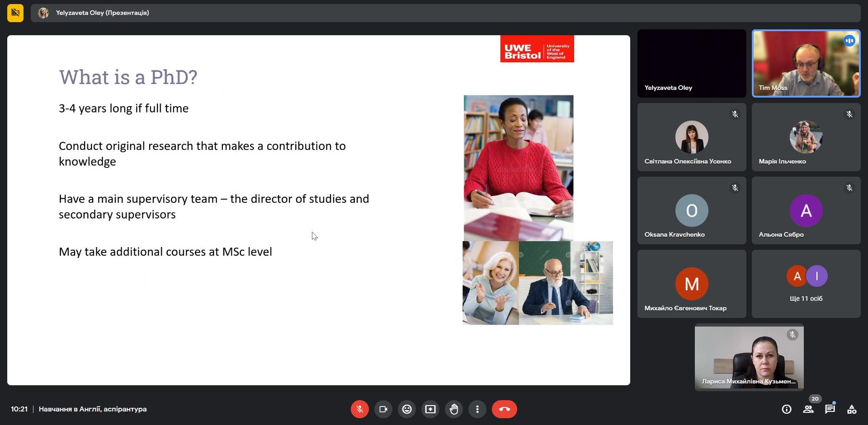
Task: Click muted mic icon on Oksana Kravchenko tile
Action: [735, 187]
